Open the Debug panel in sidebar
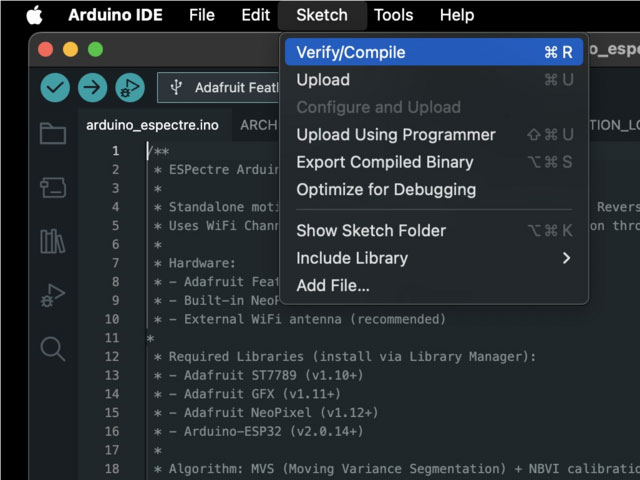The image size is (640, 480). pyautogui.click(x=53, y=295)
